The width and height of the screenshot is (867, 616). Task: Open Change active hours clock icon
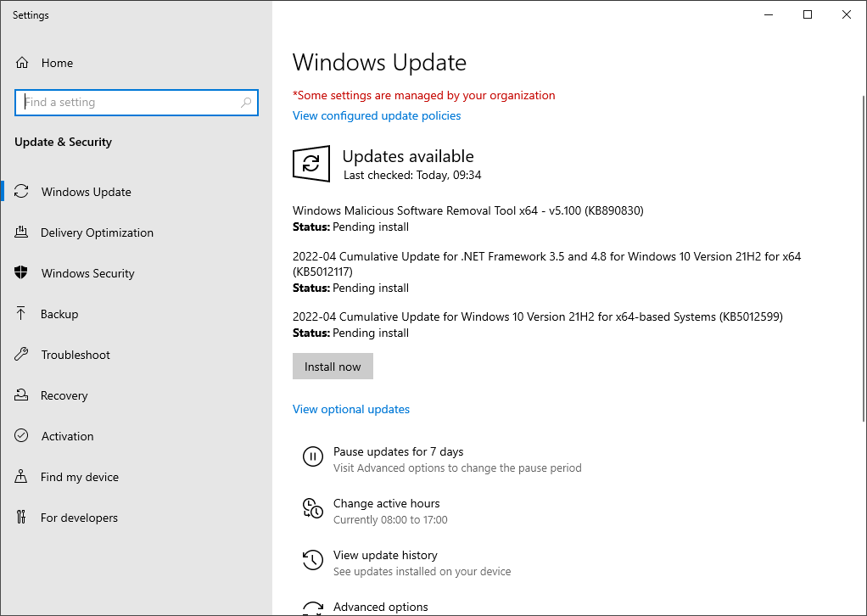point(313,508)
